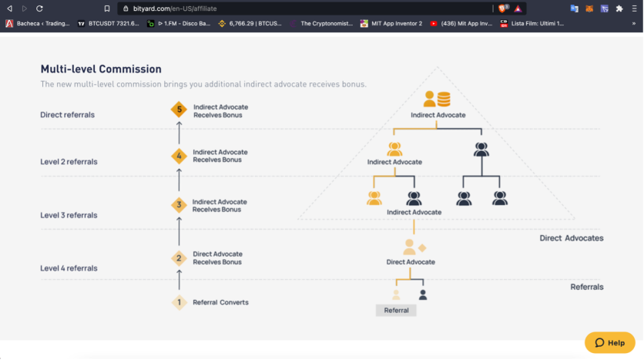The width and height of the screenshot is (644, 360).
Task: Click the browser back arrow
Action: click(9, 8)
